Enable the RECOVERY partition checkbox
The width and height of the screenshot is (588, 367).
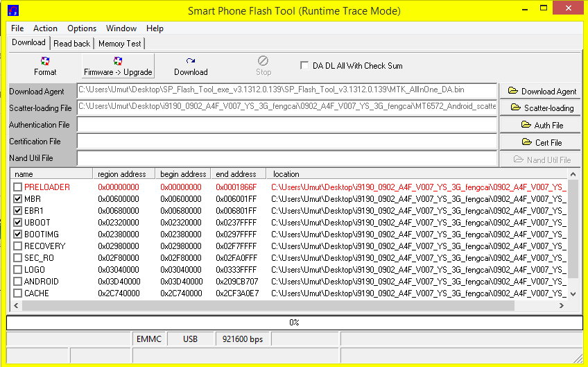pyautogui.click(x=18, y=246)
